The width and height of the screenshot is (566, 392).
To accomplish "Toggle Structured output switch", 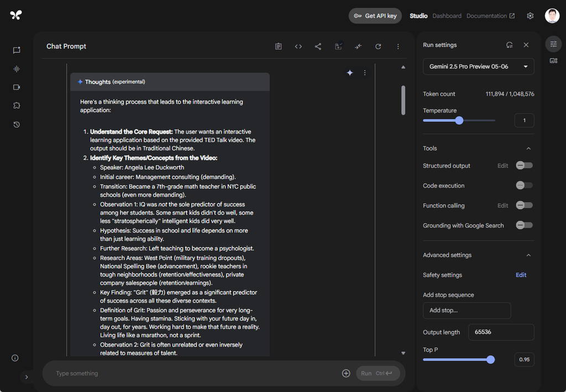I will [x=524, y=166].
